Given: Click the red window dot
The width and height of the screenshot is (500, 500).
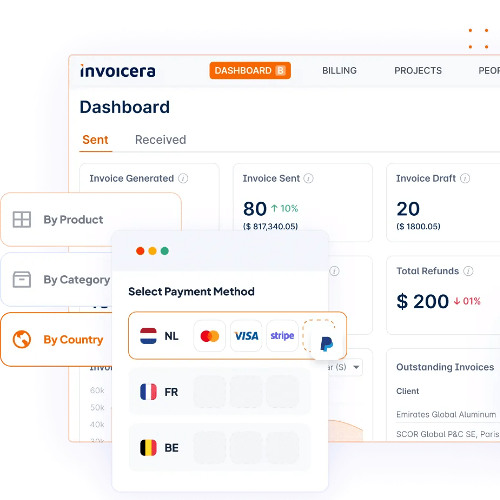Looking at the screenshot, I should (x=140, y=251).
